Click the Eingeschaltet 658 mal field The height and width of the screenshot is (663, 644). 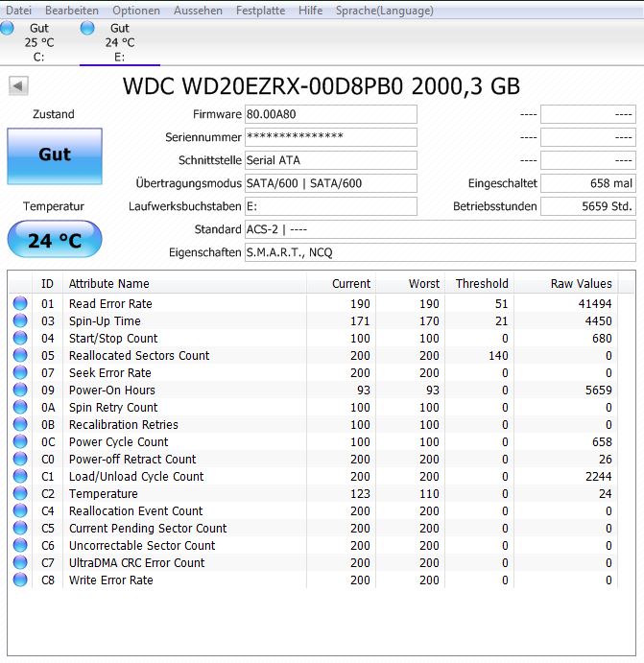coord(588,183)
